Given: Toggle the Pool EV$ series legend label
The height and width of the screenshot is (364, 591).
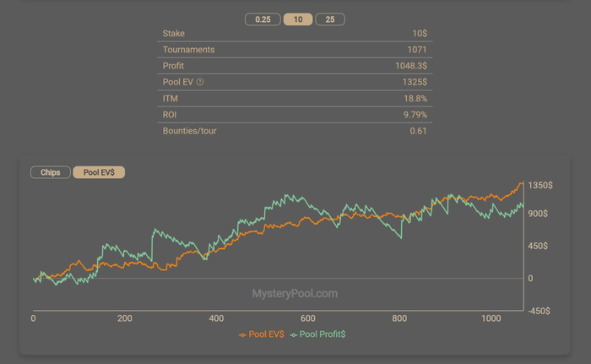Looking at the screenshot, I should (267, 334).
